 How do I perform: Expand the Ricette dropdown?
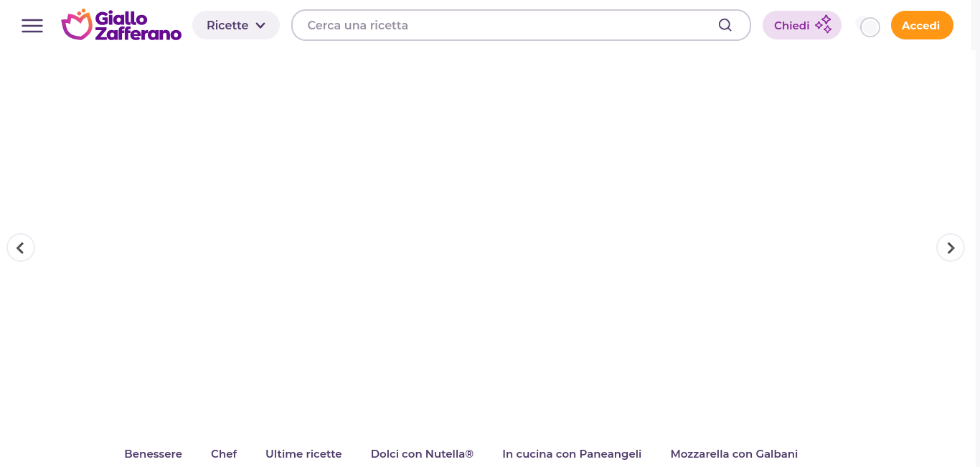click(x=236, y=25)
